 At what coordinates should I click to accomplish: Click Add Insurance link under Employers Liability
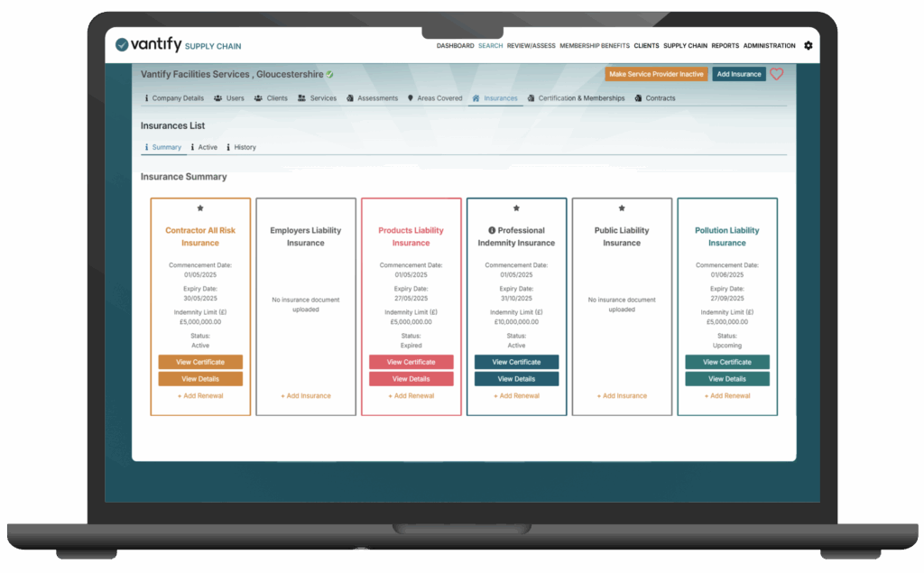306,396
